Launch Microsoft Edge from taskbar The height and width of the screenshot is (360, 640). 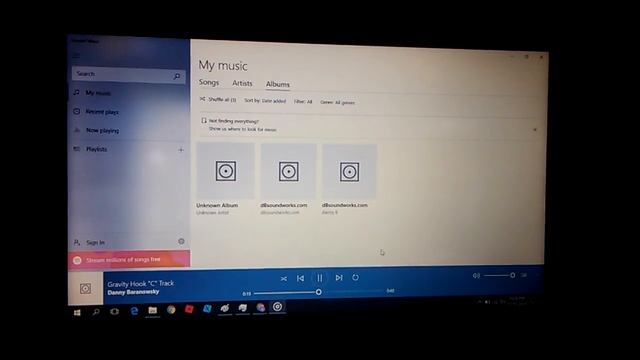click(134, 311)
